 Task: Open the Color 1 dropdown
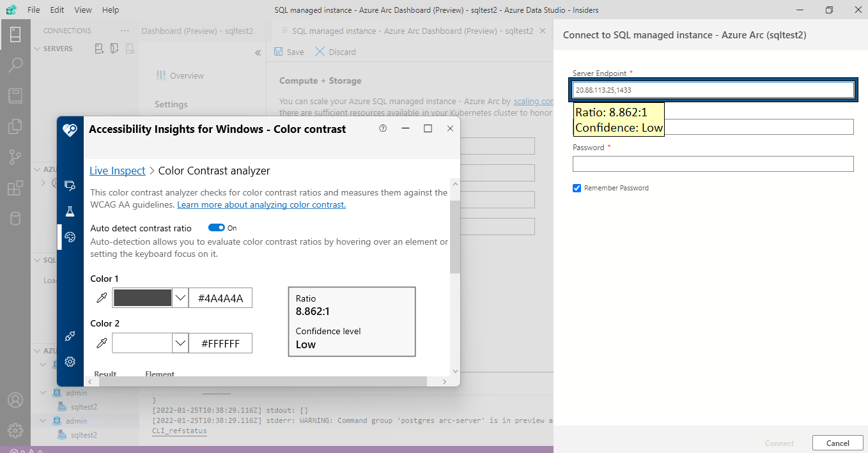(180, 297)
